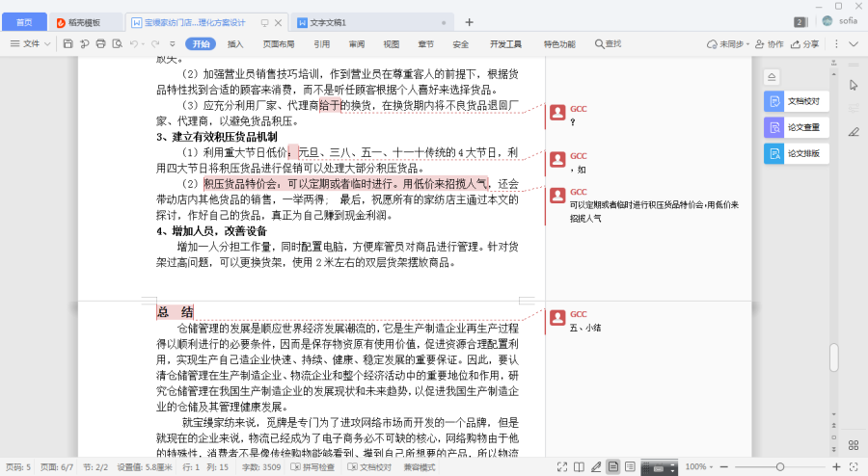Screen dimensions: 868x476
Task: Click the page indicator 页面: 6/7
Action: pos(57,467)
